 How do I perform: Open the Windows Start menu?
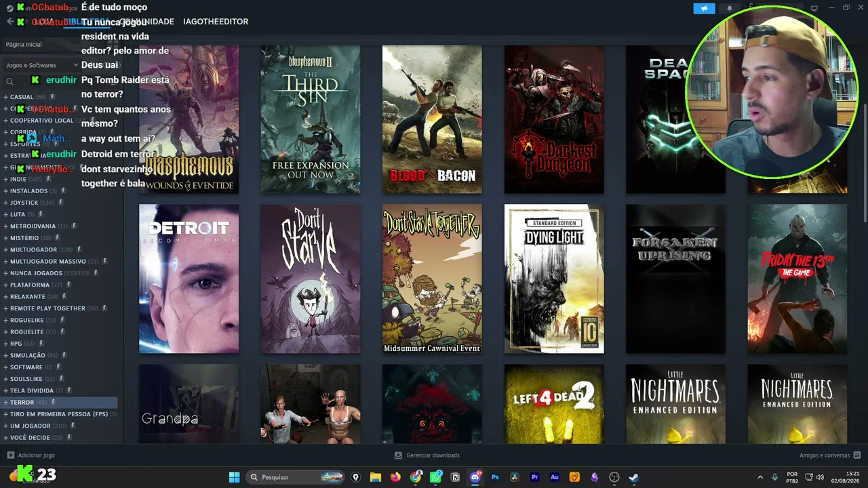tap(234, 477)
